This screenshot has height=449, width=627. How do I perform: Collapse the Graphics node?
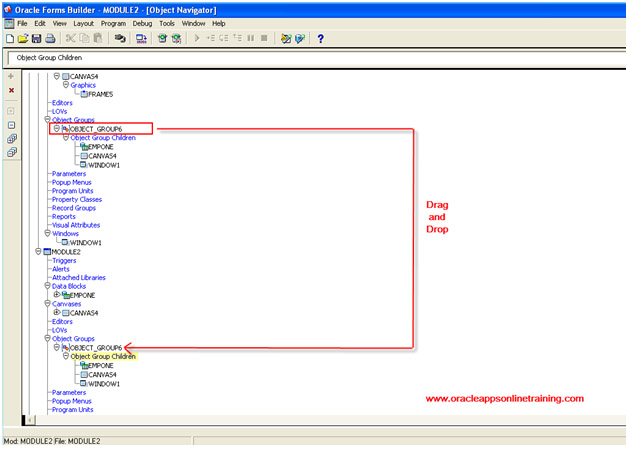click(x=66, y=85)
